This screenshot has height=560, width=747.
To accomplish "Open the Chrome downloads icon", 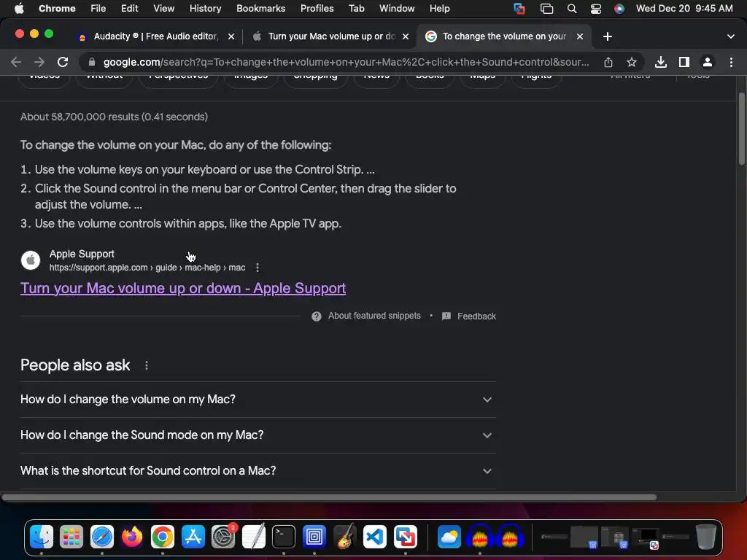I will [661, 62].
